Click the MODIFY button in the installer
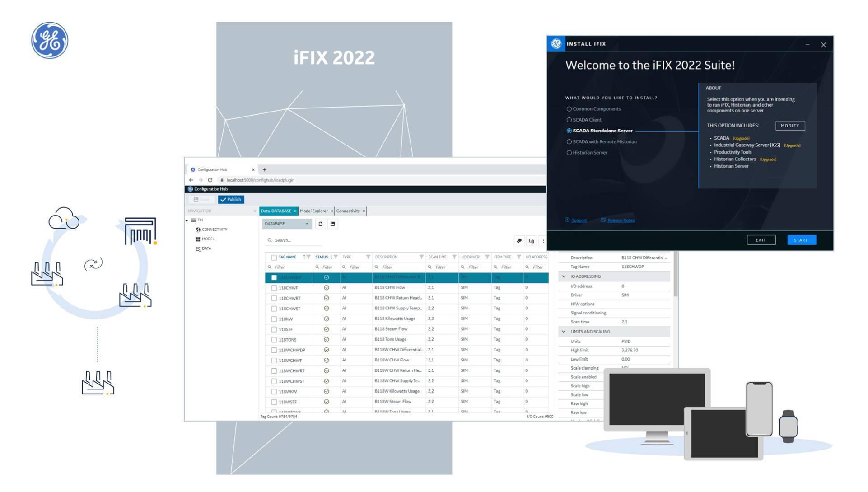Screen dimensions: 868x492 pyautogui.click(x=791, y=126)
